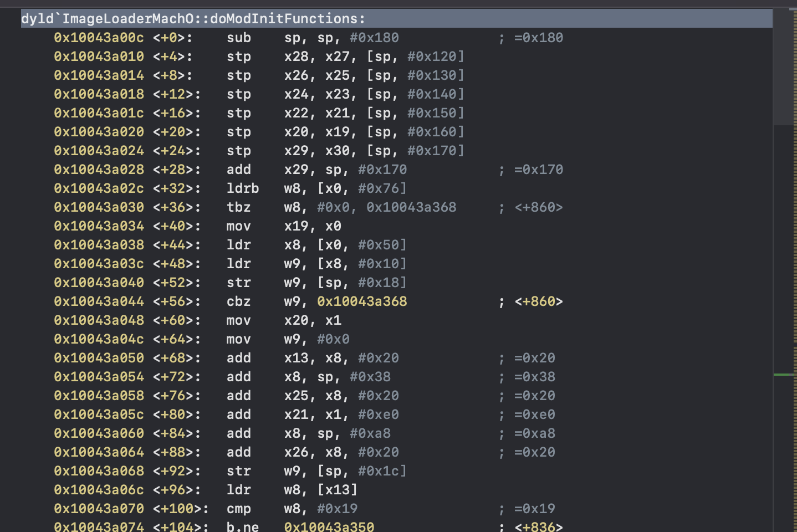Select add x25, x8, #0x20 operands
This screenshot has height=532, width=797.
click(x=341, y=396)
